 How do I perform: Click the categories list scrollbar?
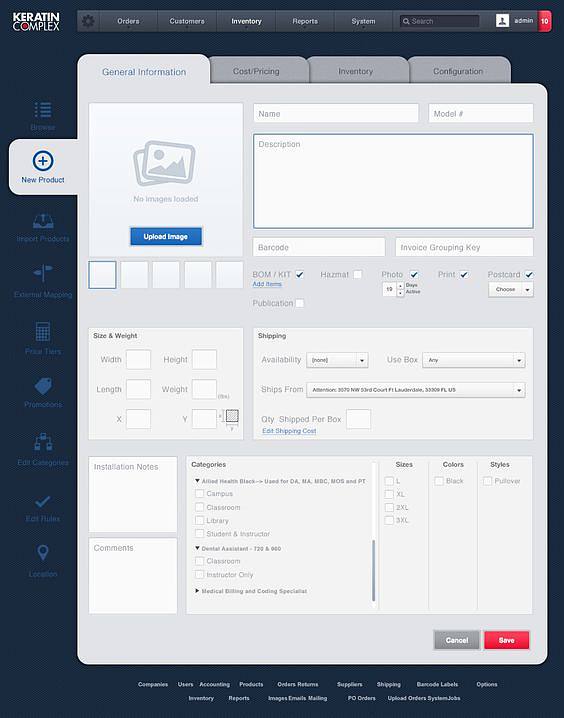click(x=374, y=570)
